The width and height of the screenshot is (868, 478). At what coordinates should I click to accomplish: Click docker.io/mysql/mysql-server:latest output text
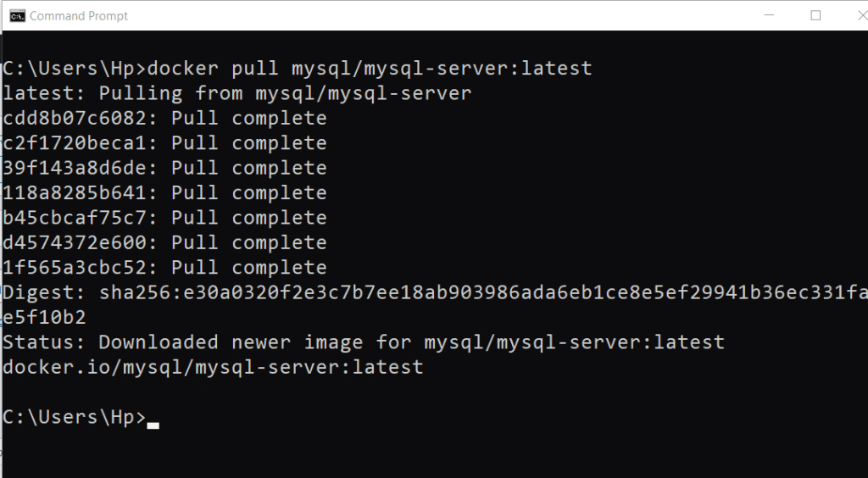coord(213,367)
